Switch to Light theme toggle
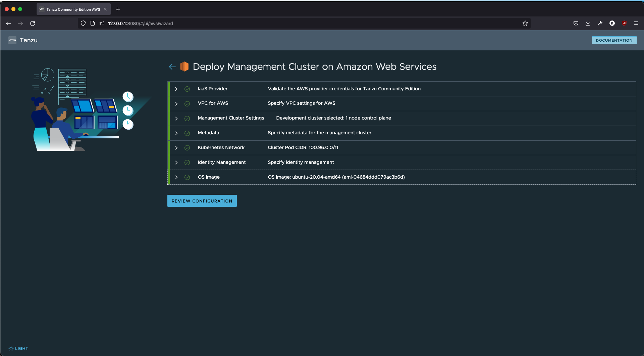Screen dimensions: 644x356 18,349
